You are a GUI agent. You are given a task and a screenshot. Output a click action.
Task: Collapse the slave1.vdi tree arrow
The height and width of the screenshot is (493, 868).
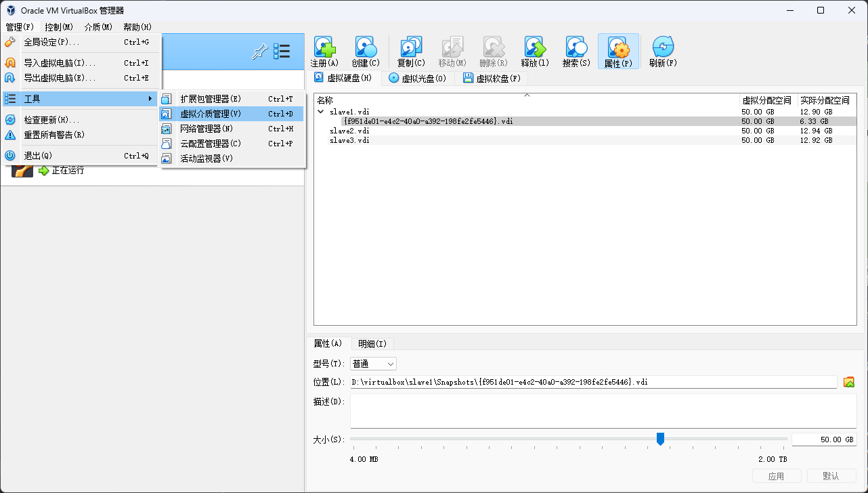(321, 112)
